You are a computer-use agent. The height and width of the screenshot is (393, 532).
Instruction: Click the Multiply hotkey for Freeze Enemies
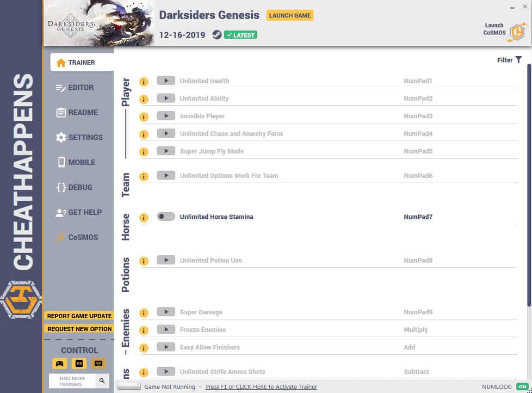(x=415, y=330)
